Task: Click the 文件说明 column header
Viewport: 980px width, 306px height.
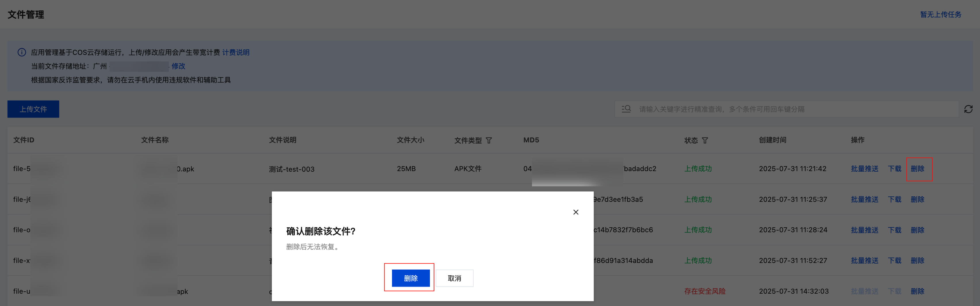Action: click(x=282, y=140)
